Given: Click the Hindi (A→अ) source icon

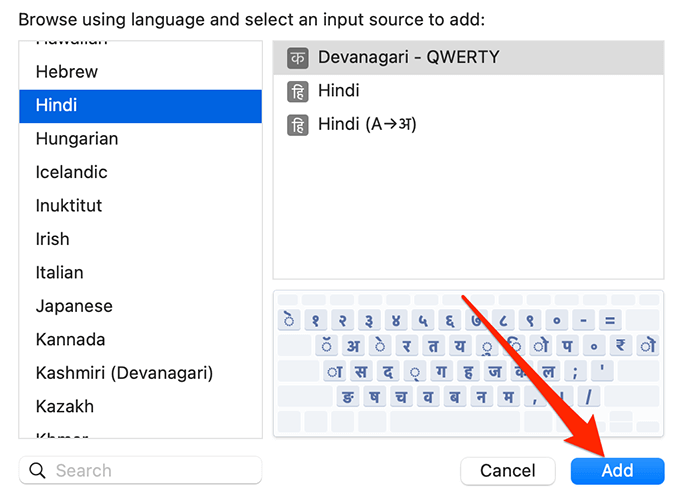Looking at the screenshot, I should click(297, 125).
